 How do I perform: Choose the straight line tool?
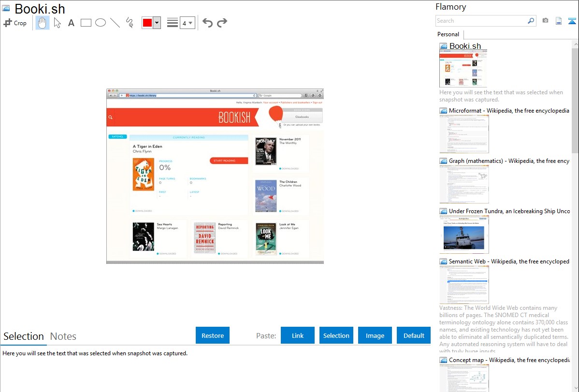pyautogui.click(x=115, y=23)
